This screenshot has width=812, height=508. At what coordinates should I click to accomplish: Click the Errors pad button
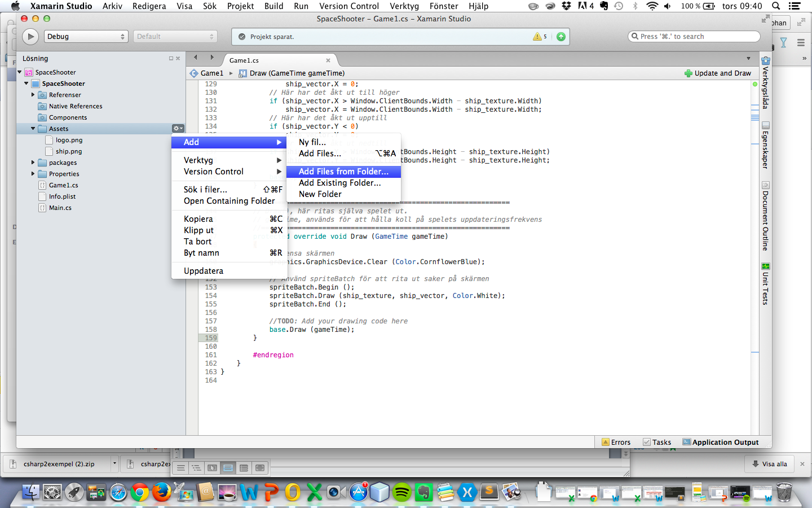click(616, 443)
